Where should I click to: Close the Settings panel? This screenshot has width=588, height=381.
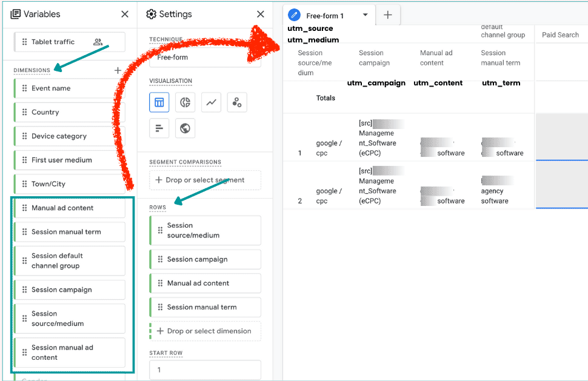[x=260, y=15]
